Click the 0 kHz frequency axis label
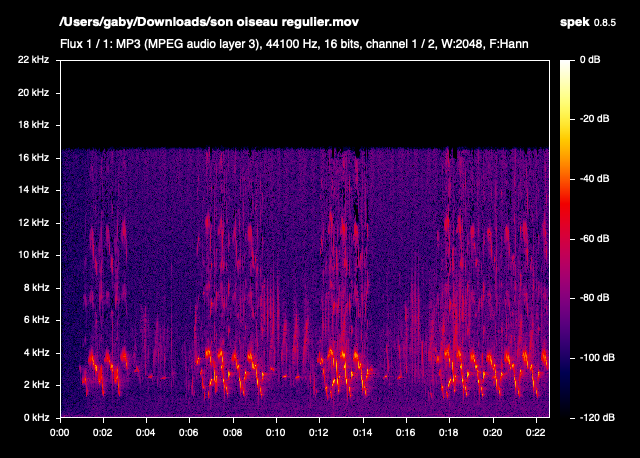 click(x=35, y=416)
